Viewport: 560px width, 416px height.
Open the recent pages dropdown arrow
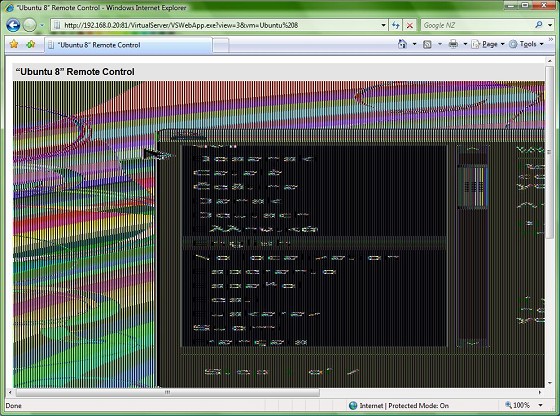coord(42,25)
